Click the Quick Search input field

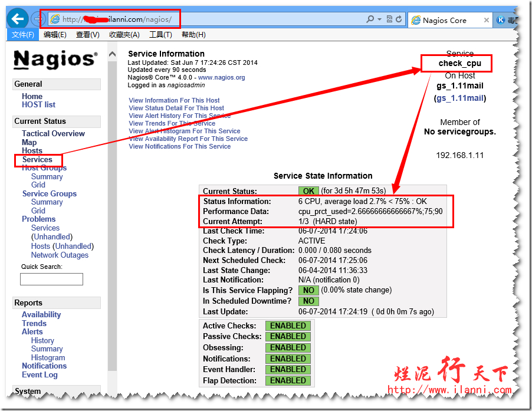click(51, 279)
